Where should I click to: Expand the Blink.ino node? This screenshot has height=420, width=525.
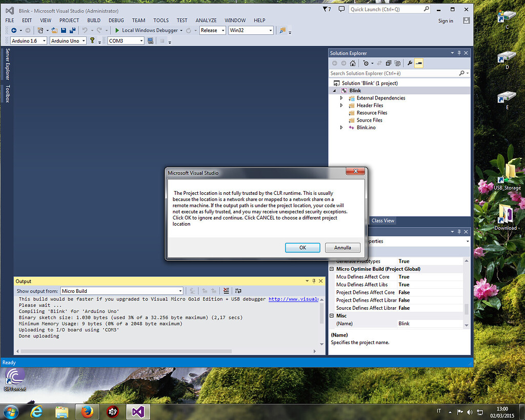341,127
